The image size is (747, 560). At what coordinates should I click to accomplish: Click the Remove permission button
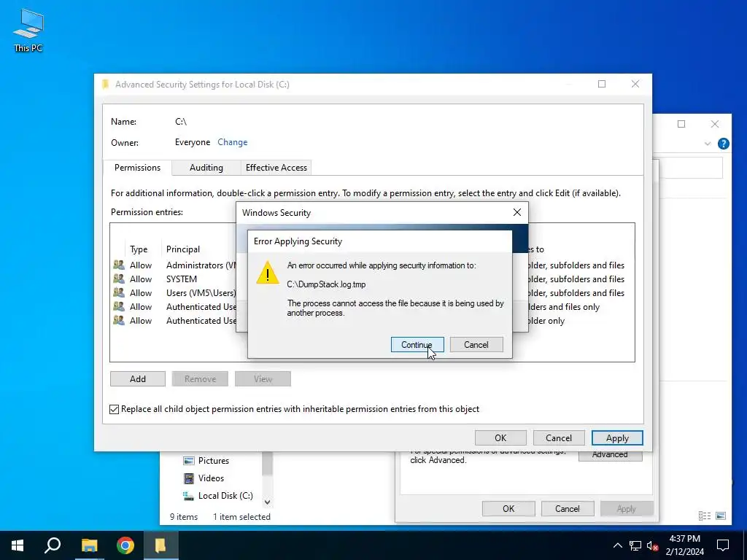pos(200,379)
